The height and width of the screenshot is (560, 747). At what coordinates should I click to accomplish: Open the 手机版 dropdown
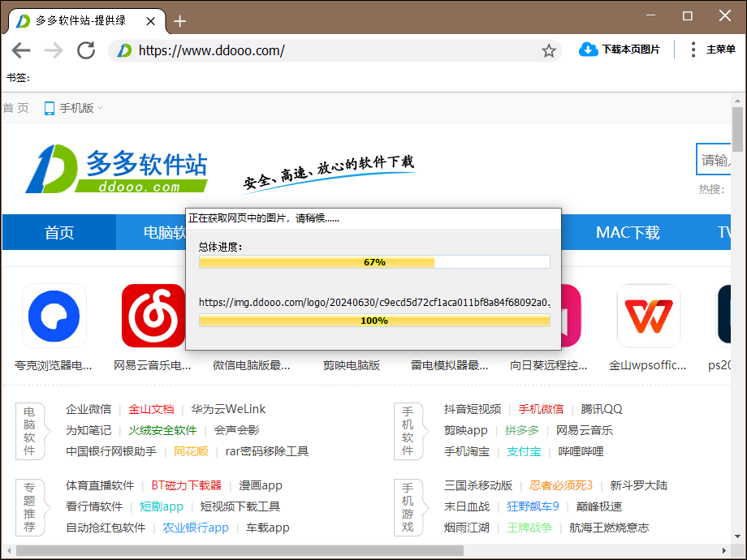point(73,108)
